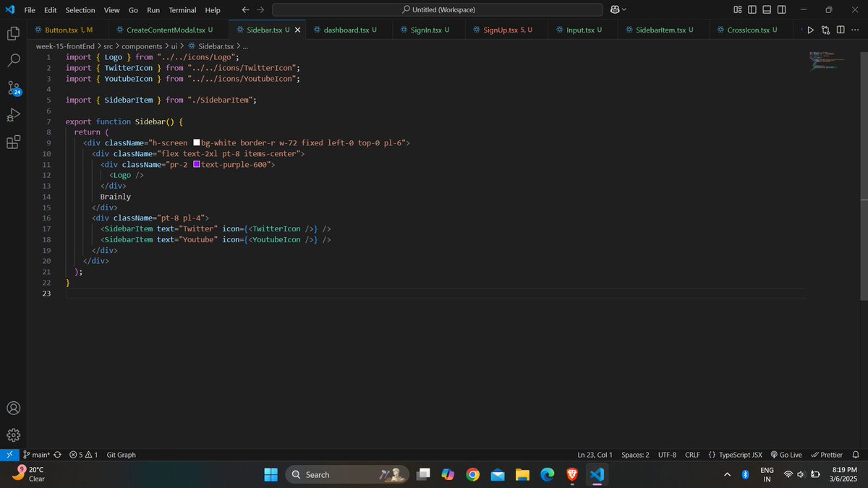This screenshot has height=488, width=868.
Task: Click src in the breadcrumb path
Action: click(x=107, y=46)
